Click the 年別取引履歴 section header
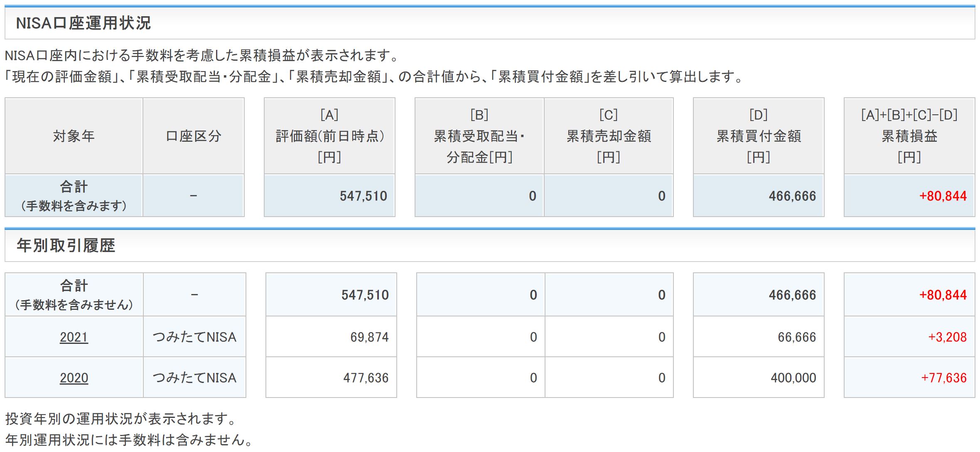980x452 pixels. (x=66, y=245)
